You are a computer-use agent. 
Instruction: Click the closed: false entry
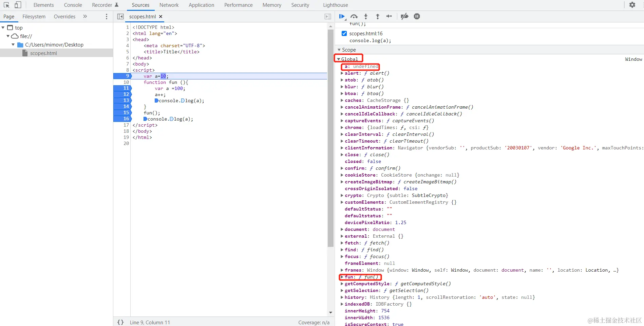point(363,161)
